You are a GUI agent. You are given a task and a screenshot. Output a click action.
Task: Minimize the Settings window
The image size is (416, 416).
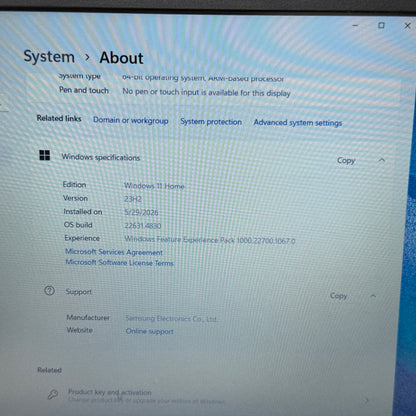click(355, 25)
